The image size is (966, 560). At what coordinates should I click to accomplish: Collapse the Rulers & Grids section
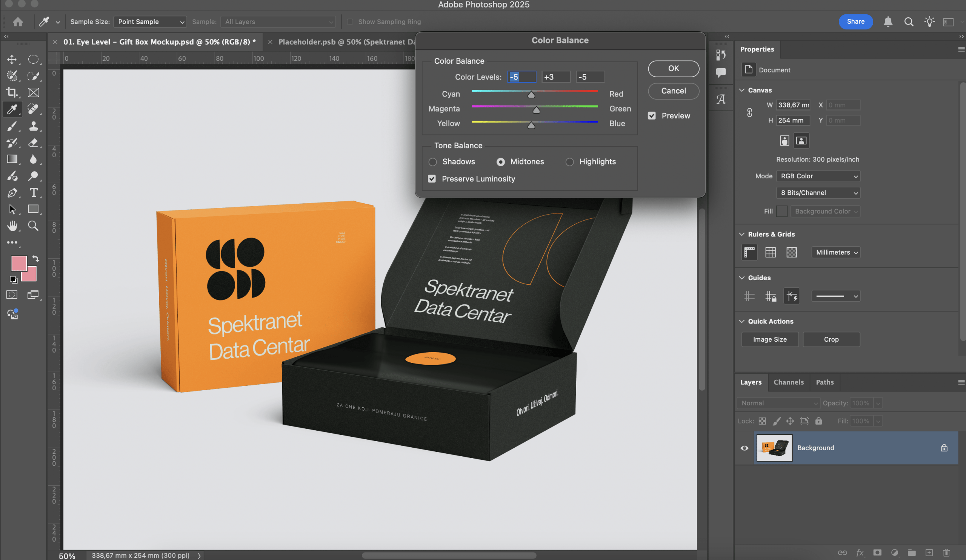click(742, 234)
